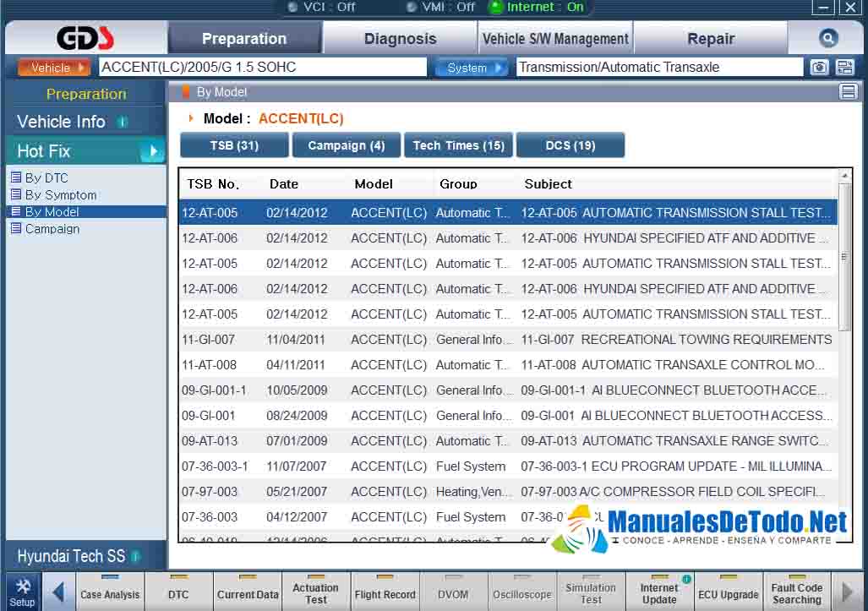
Task: Select the Campaign (4) tab
Action: click(346, 145)
